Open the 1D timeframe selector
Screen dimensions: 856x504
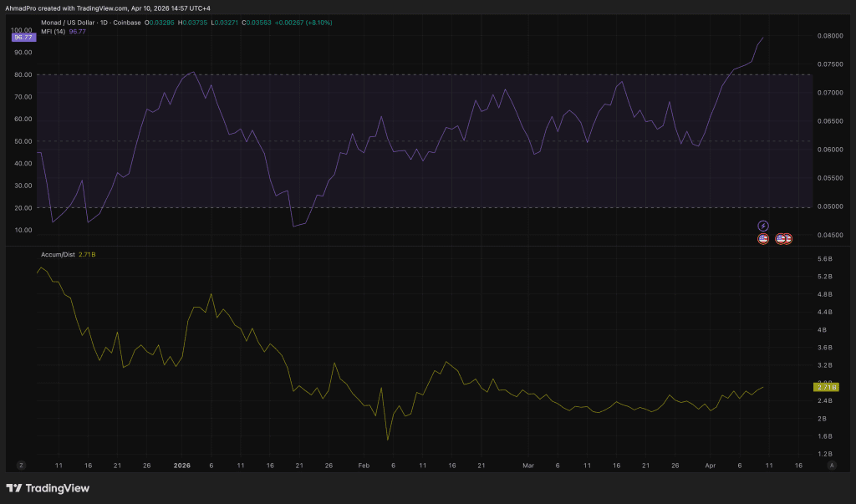coord(104,23)
